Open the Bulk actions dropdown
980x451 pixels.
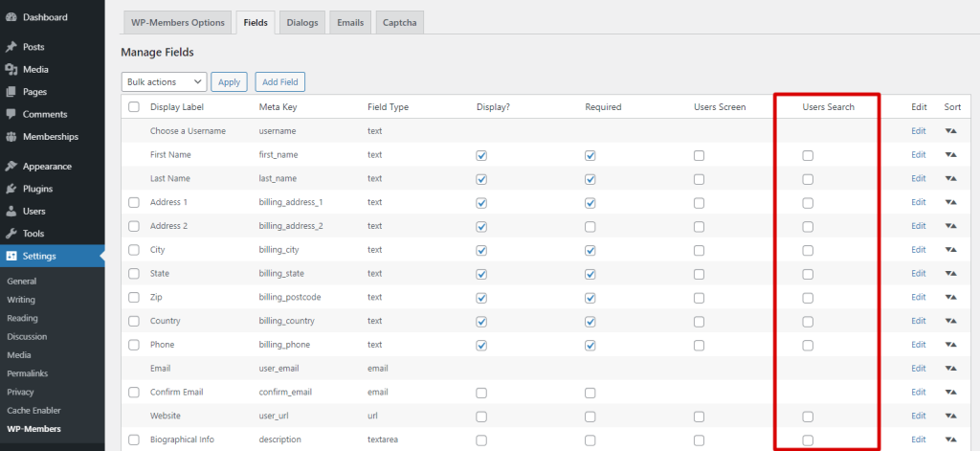pos(164,82)
